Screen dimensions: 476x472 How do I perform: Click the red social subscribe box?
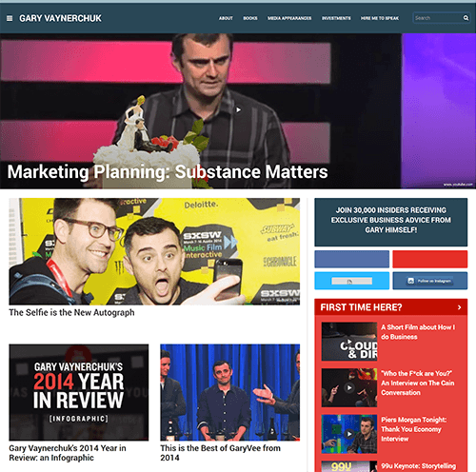click(430, 259)
